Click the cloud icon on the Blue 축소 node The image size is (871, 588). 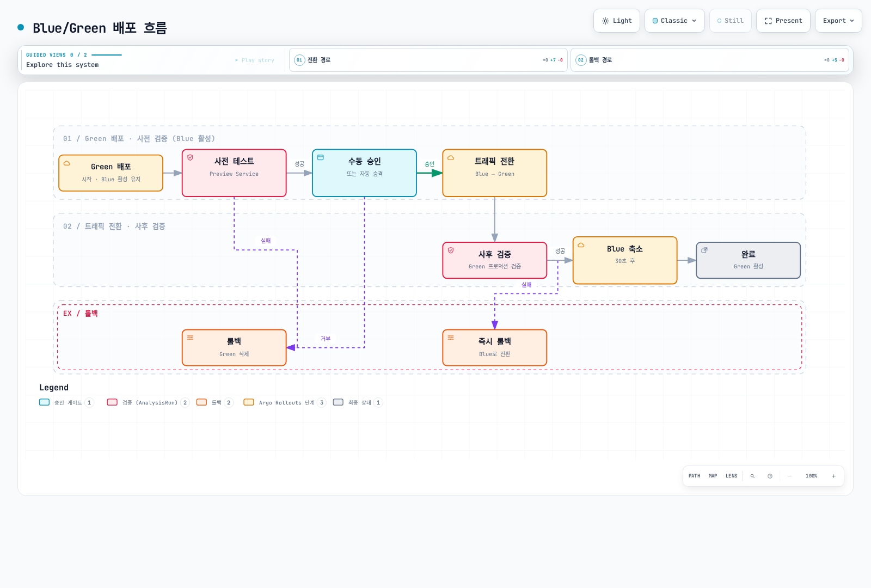click(581, 245)
